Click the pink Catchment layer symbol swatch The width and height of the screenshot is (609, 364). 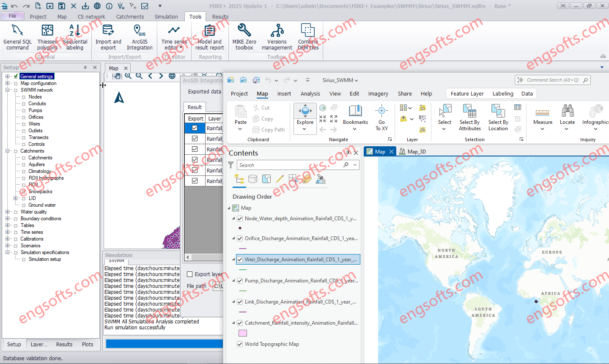pos(243,333)
